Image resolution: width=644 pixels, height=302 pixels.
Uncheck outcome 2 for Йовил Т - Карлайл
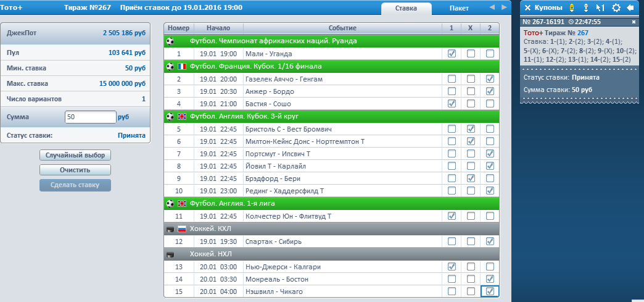(x=490, y=166)
